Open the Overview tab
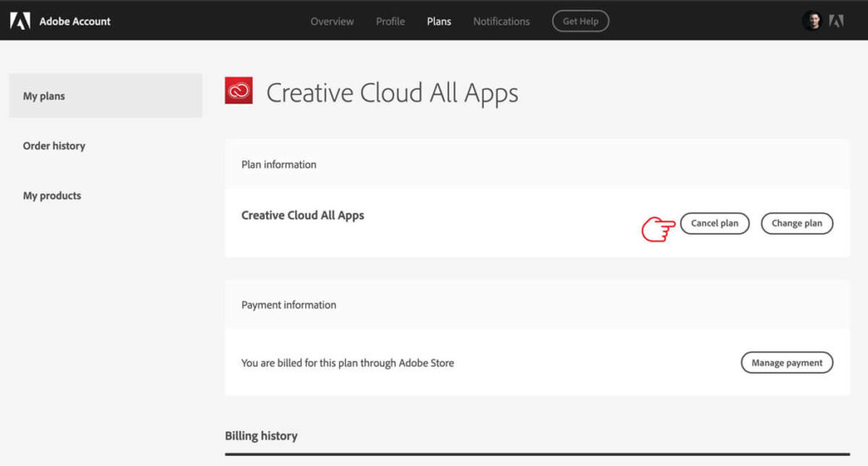Viewport: 868px width, 466px height. click(x=332, y=21)
